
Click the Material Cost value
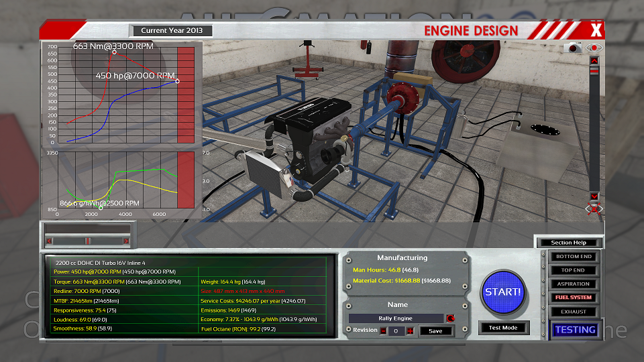pyautogui.click(x=402, y=281)
